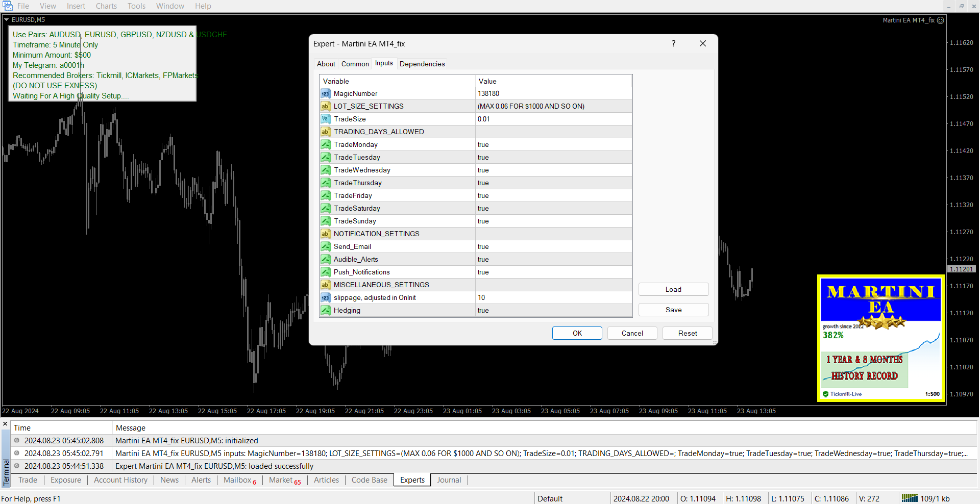Viewport: 980px width, 504px height.
Task: Click the MagicNumber integer variable icon
Action: [325, 94]
